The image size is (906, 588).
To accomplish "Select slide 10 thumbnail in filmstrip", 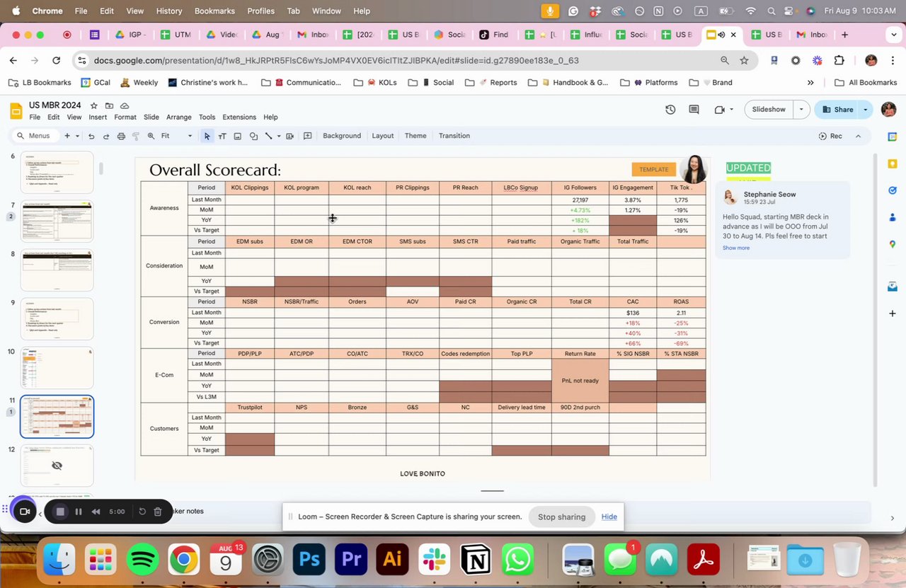I will click(57, 367).
